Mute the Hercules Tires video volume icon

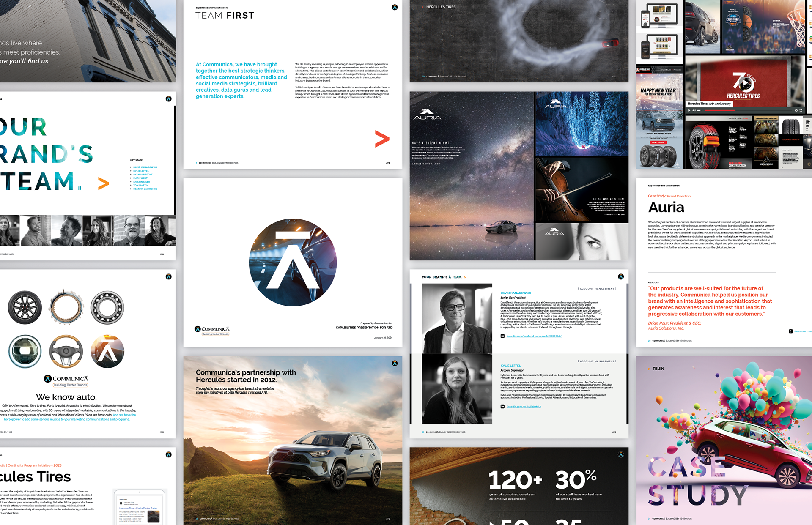694,110
